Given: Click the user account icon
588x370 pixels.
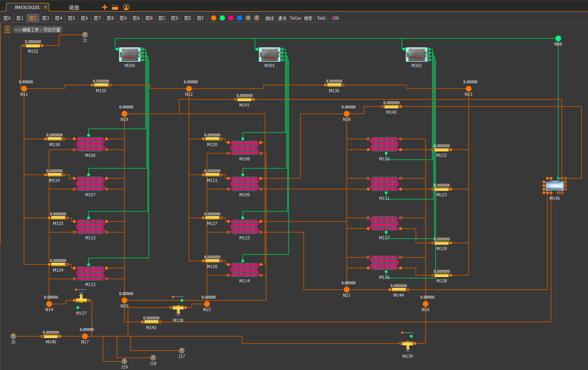Looking at the screenshot, I should pyautogui.click(x=126, y=7).
